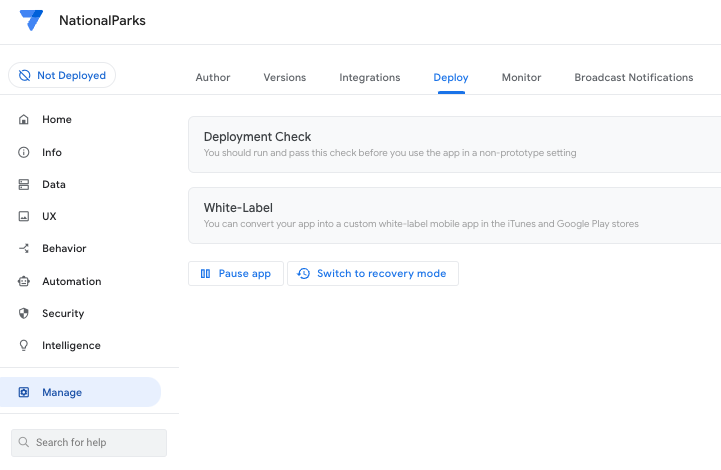Click the Not Deployed status button

coord(62,75)
